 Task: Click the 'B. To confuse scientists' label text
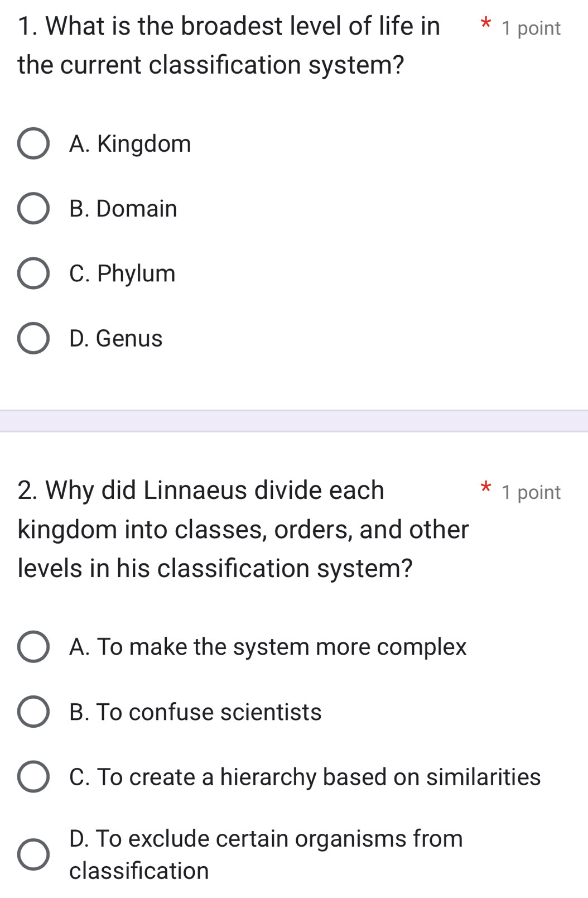click(x=195, y=712)
